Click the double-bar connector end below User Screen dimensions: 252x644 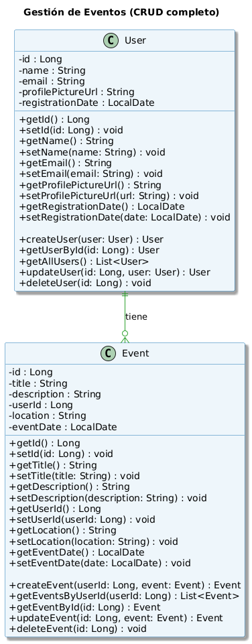[x=125, y=294]
